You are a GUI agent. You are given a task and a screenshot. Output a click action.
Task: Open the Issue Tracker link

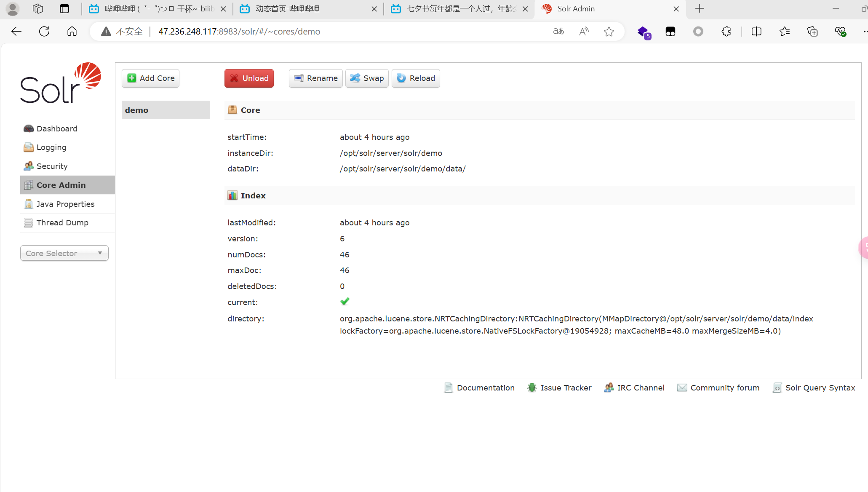565,388
